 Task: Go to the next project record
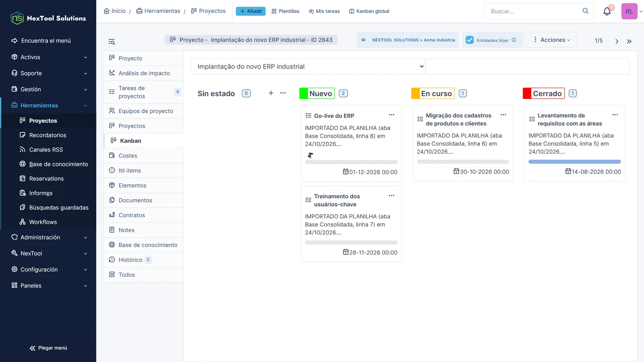617,41
